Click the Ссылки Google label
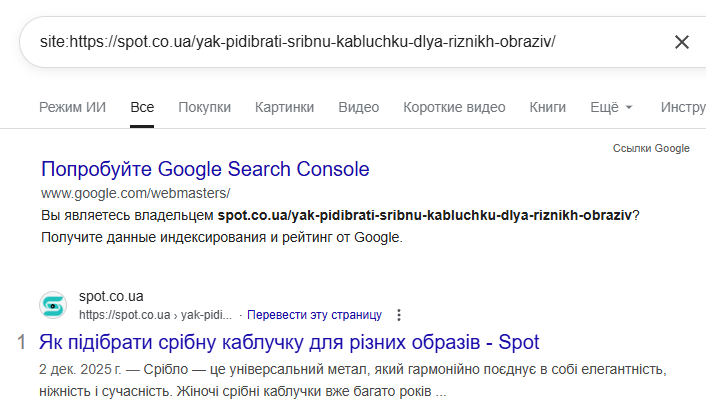The image size is (706, 415). (x=651, y=148)
